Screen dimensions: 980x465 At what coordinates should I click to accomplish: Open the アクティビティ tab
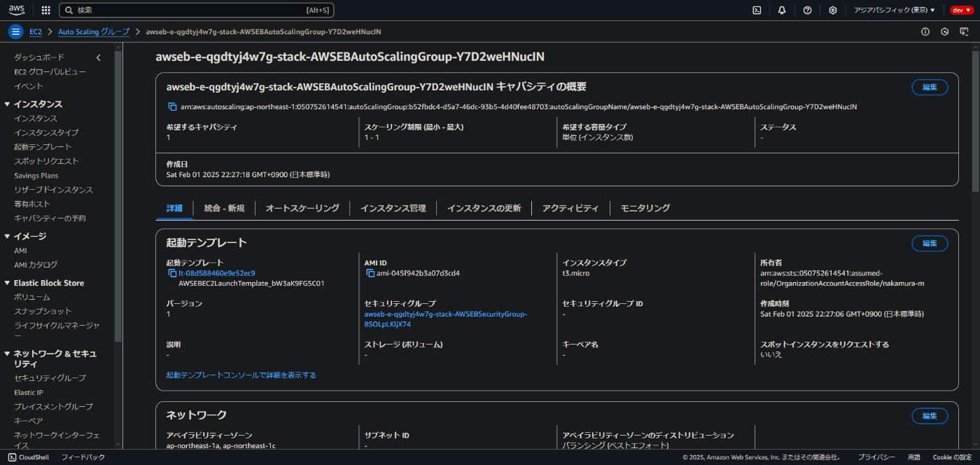(570, 208)
